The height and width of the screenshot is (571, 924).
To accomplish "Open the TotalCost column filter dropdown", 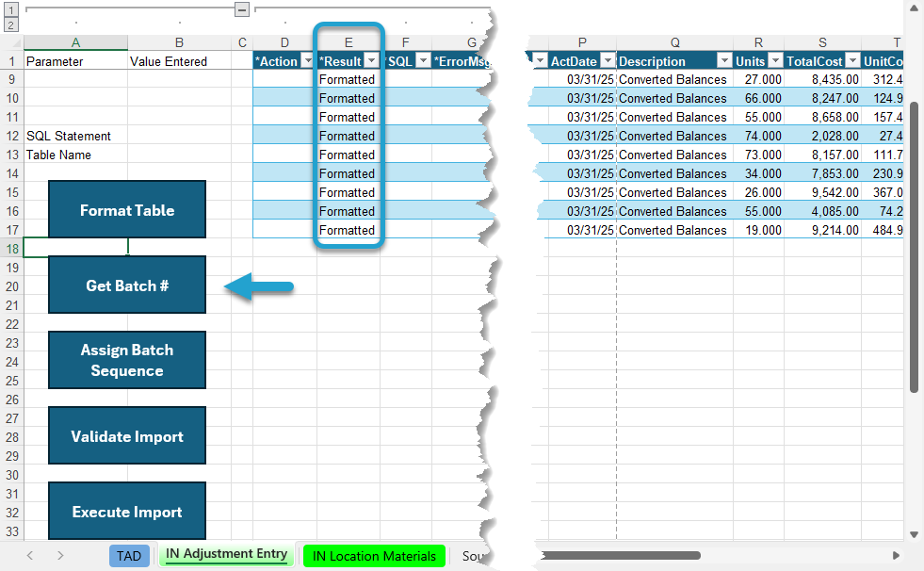I will click(852, 60).
